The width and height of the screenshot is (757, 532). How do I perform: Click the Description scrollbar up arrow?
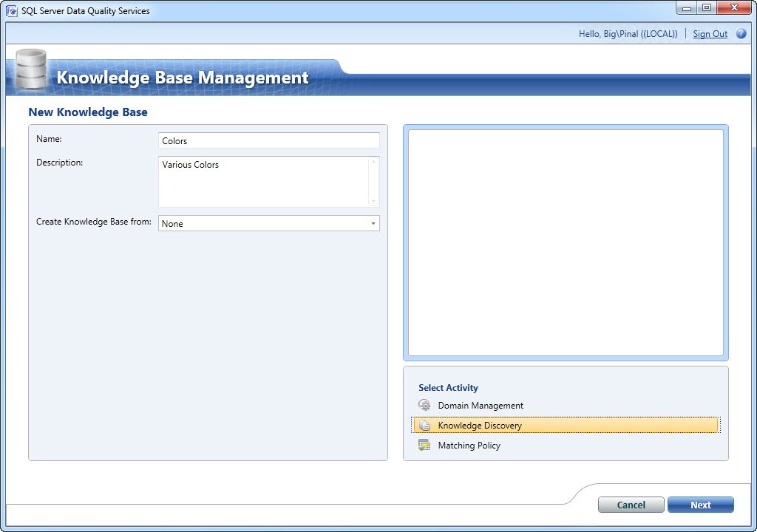point(373,161)
